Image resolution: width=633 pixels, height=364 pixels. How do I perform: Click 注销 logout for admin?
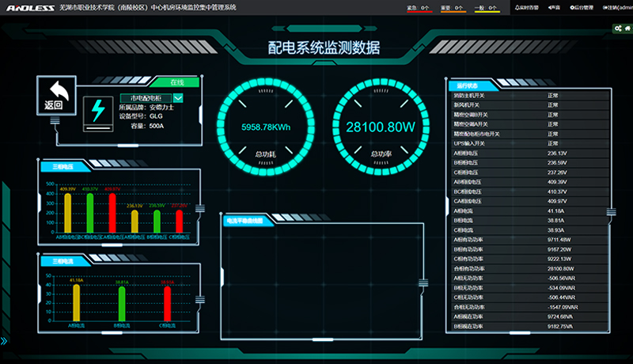[x=617, y=7]
